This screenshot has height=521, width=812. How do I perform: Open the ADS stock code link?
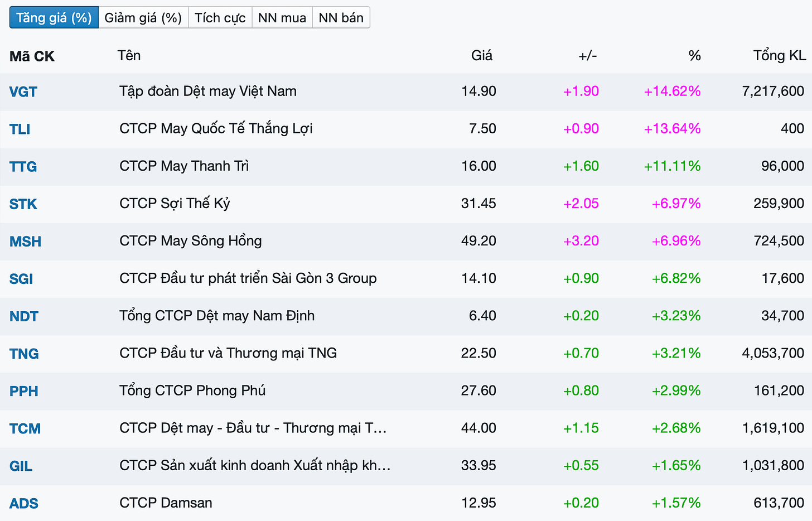pos(24,503)
